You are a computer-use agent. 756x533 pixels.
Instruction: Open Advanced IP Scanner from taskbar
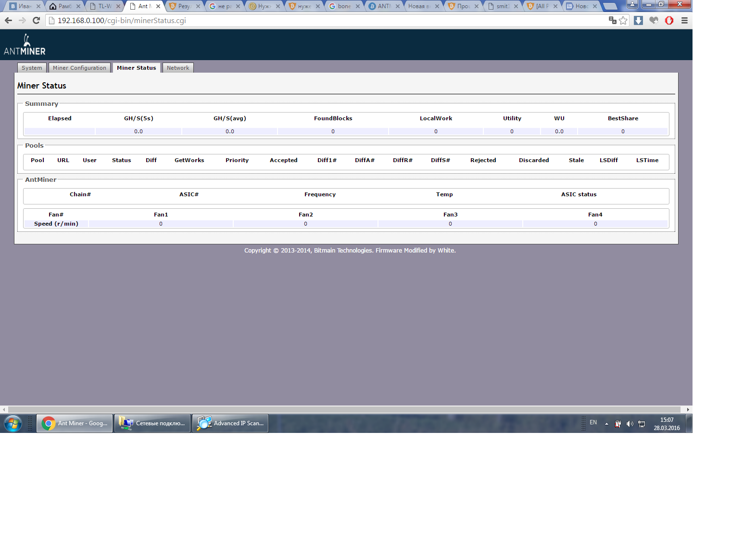(x=230, y=423)
